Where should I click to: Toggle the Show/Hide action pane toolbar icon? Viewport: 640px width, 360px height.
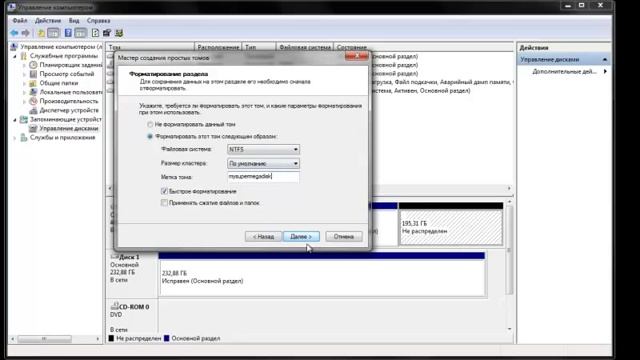pos(80,33)
